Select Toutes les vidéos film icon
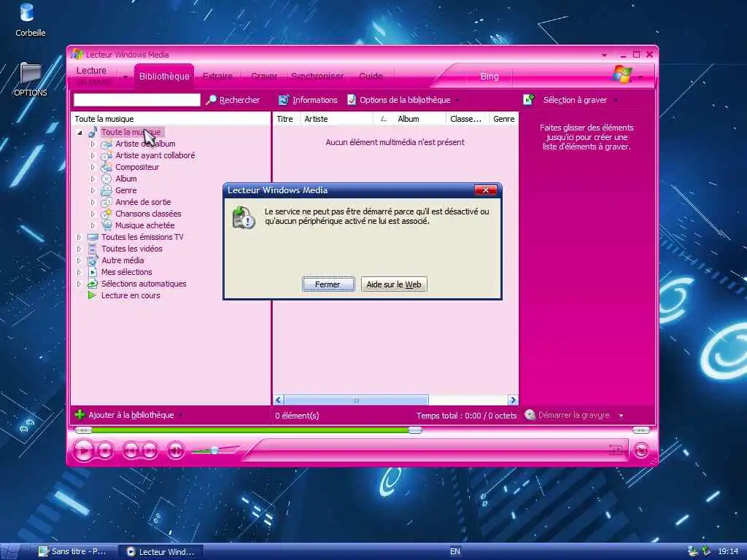The height and width of the screenshot is (560, 747). [93, 249]
